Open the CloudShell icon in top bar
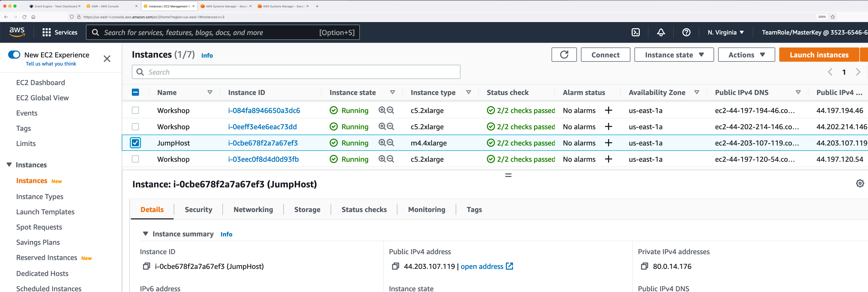The image size is (868, 292). click(635, 33)
